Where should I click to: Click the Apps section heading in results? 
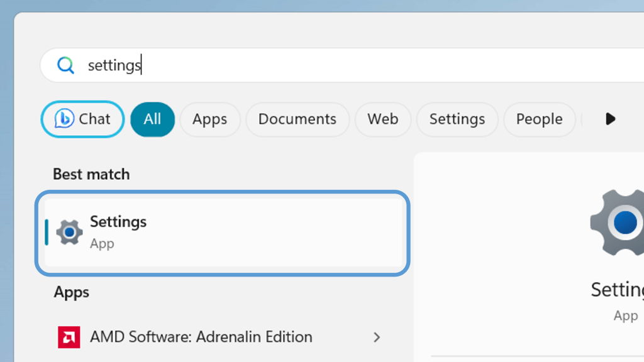click(x=71, y=292)
